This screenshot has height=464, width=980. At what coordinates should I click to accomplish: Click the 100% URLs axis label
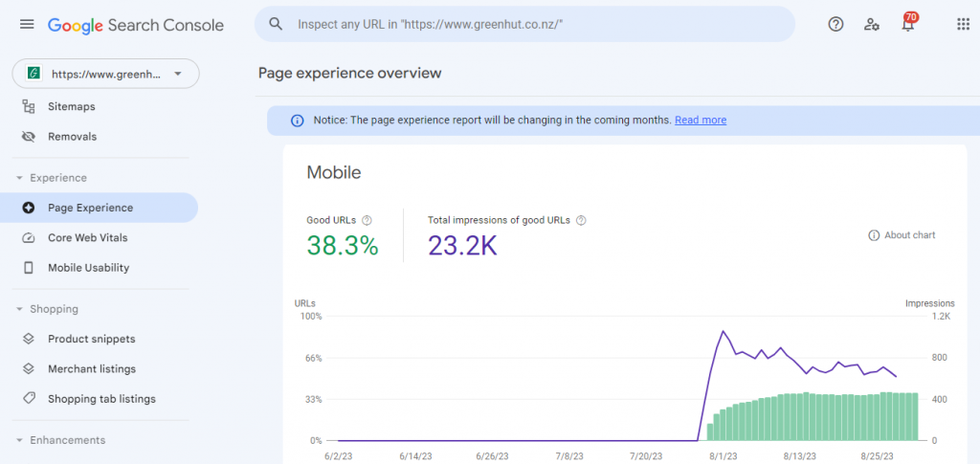(x=311, y=316)
